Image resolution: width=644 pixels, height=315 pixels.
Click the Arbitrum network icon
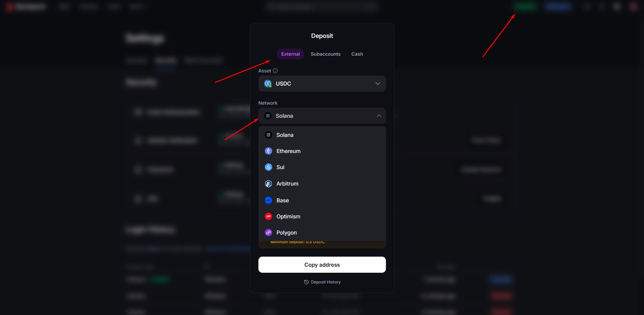coord(268,183)
